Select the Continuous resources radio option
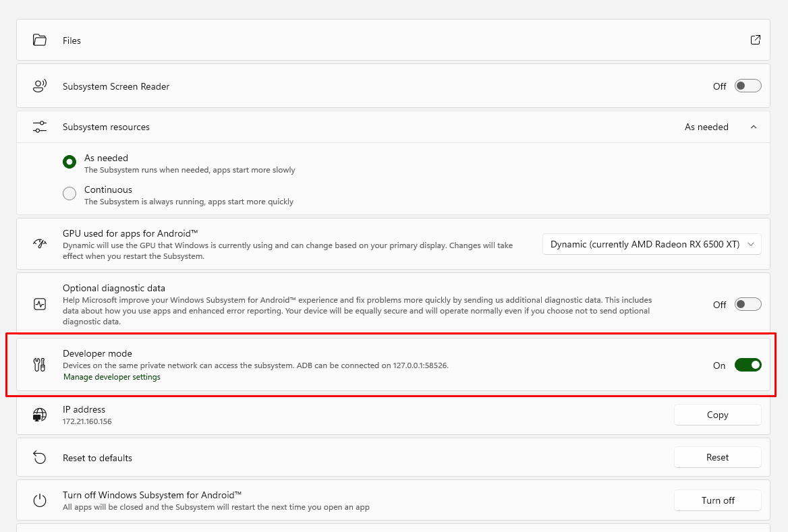The height and width of the screenshot is (532, 788). (69, 194)
